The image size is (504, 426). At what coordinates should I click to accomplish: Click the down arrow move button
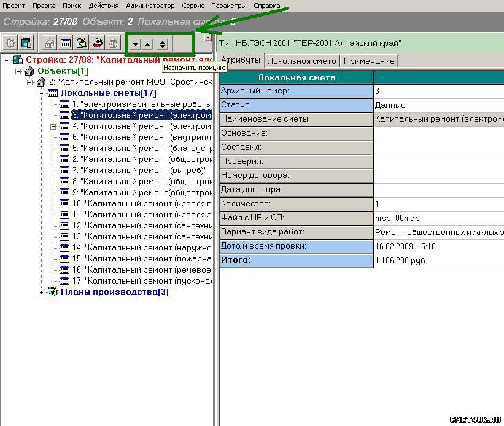point(135,44)
